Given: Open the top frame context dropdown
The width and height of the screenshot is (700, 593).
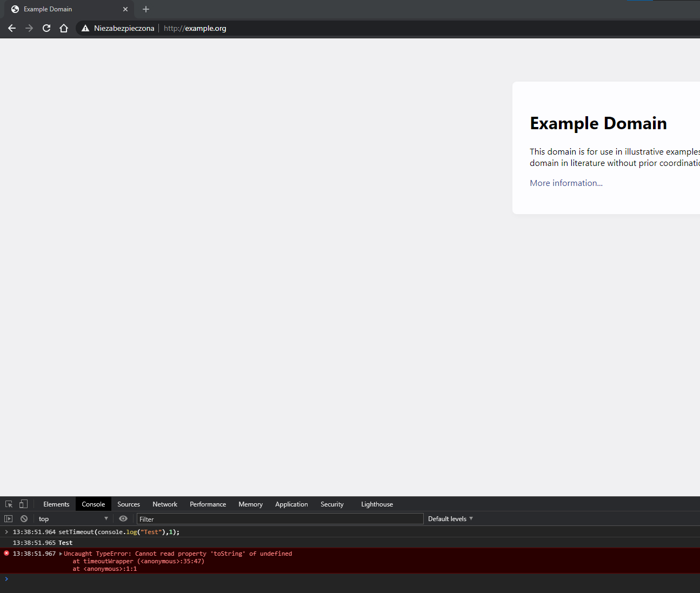Looking at the screenshot, I should point(72,518).
